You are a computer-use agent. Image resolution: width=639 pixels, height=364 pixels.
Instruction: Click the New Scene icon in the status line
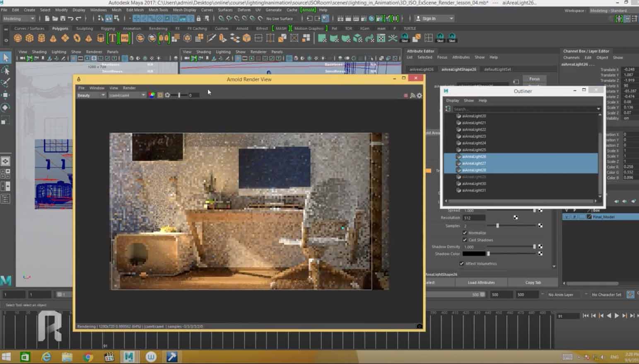click(x=47, y=19)
